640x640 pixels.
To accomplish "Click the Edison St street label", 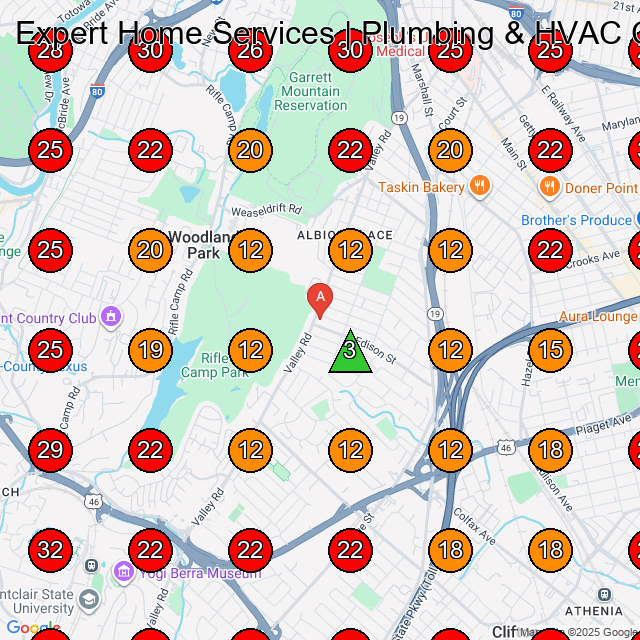I will pyautogui.click(x=376, y=350).
